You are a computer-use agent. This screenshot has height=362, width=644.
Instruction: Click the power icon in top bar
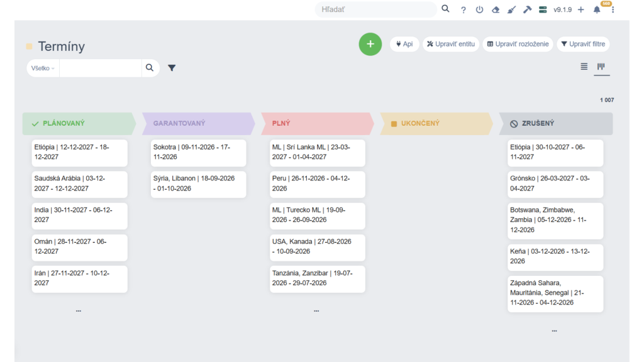click(x=479, y=10)
